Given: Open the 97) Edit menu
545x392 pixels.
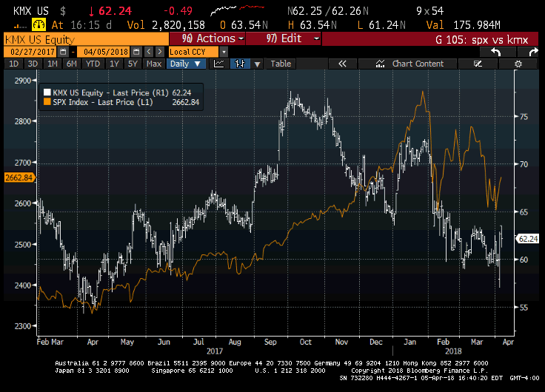Looking at the screenshot, I should tap(284, 38).
